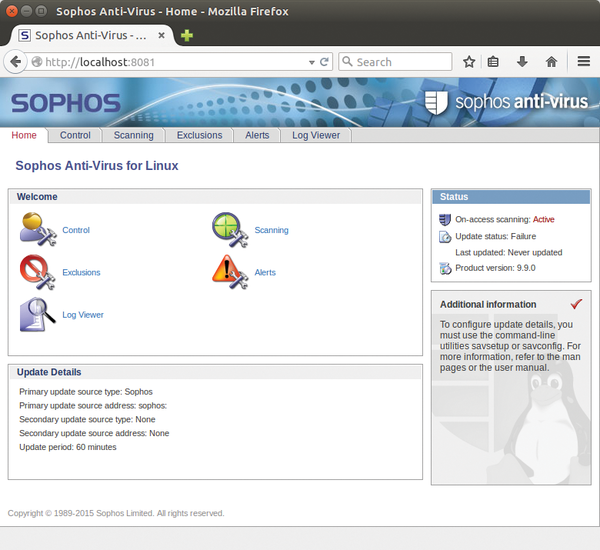Click the Firefox Search box
600x550 pixels.
tap(395, 62)
